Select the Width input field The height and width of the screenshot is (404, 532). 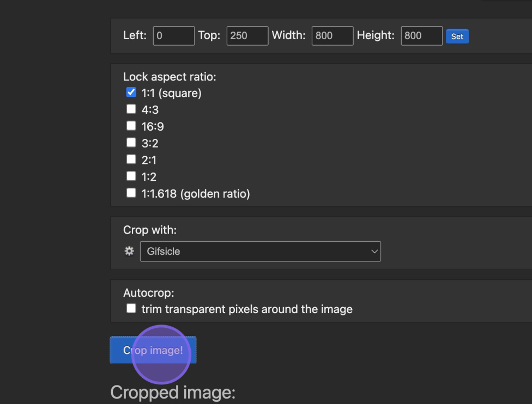[332, 35]
